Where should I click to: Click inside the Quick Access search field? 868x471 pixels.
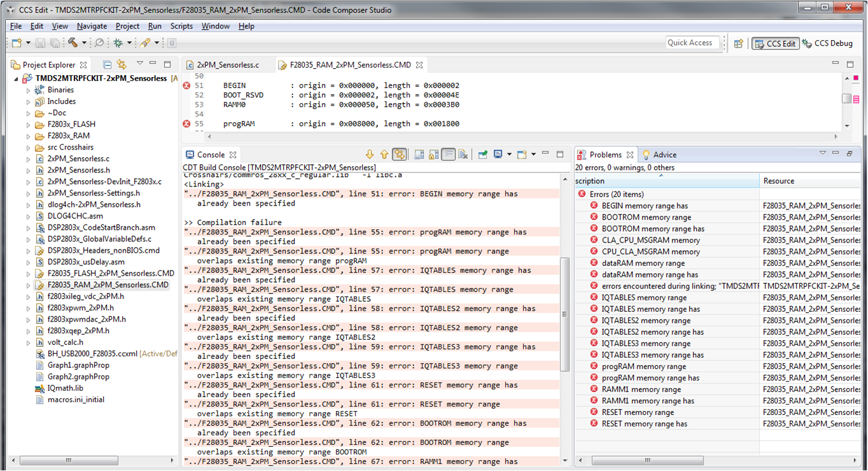point(692,43)
